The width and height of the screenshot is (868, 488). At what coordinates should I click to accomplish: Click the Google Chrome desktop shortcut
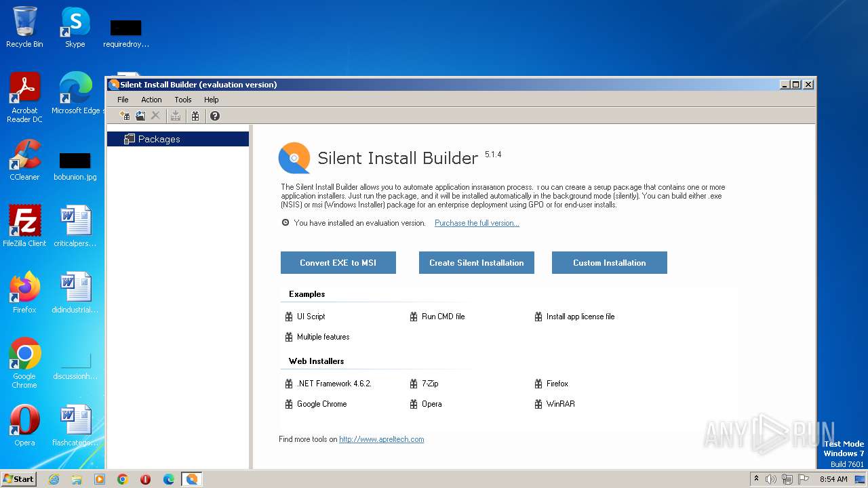click(24, 363)
